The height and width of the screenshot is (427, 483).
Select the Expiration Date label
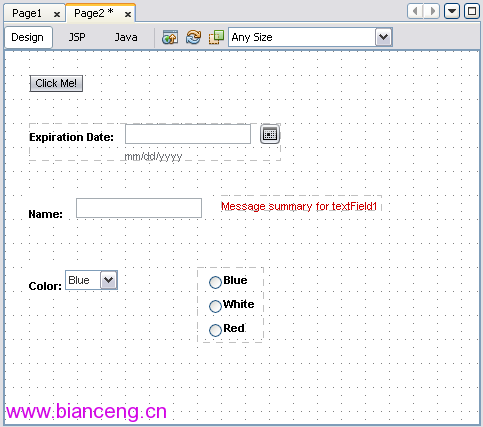pos(72,137)
